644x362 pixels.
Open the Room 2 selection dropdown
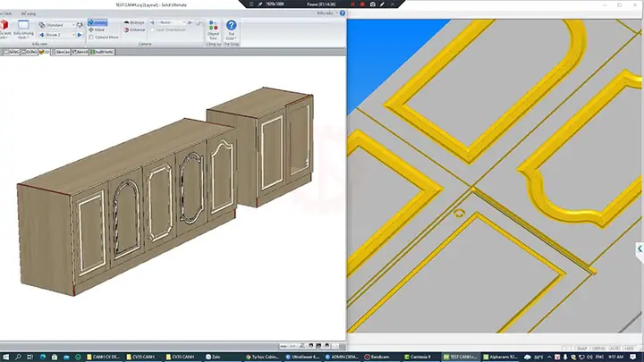point(60,35)
